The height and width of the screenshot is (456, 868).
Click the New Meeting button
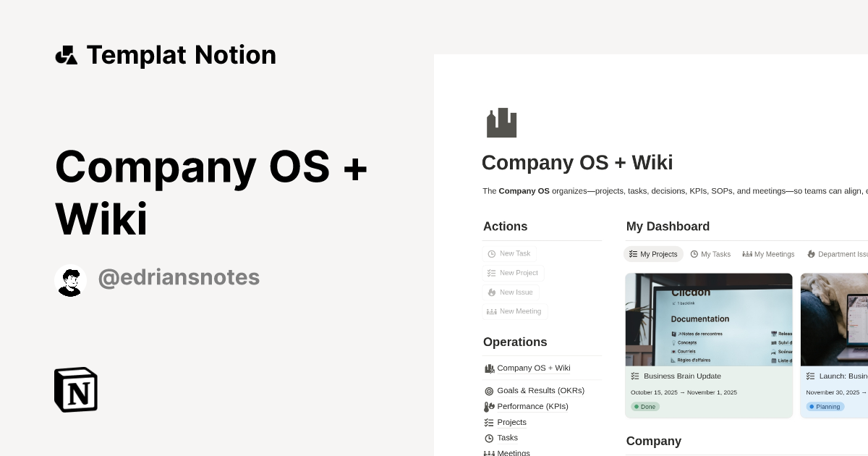pyautogui.click(x=515, y=311)
